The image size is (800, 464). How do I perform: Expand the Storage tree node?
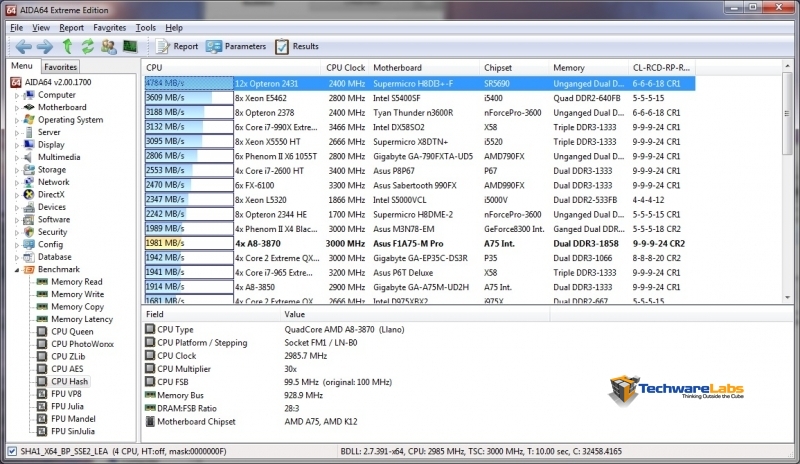tap(17, 169)
